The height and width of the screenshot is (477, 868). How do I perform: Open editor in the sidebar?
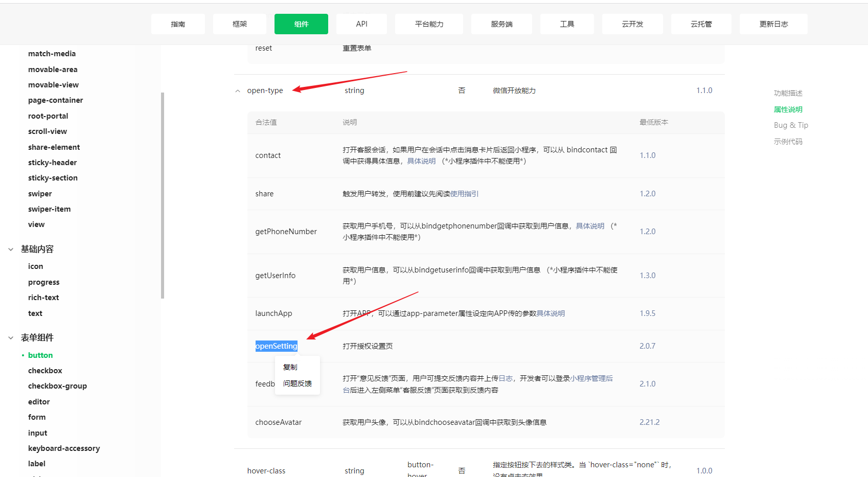pos(39,402)
